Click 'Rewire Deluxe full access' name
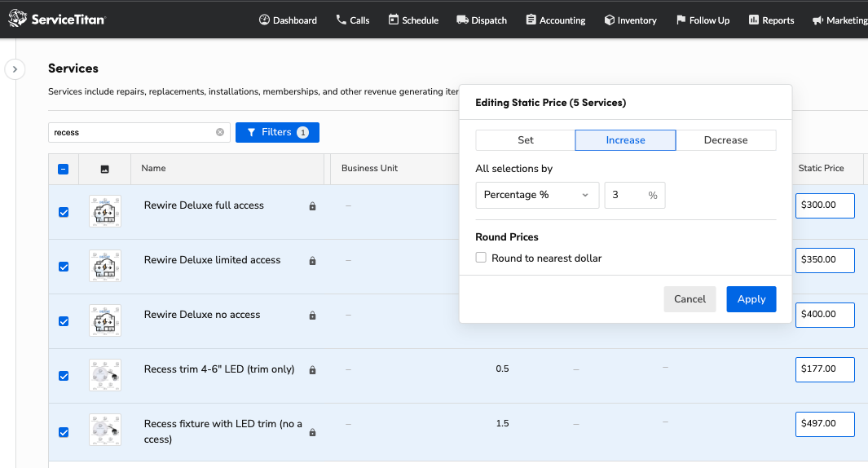The image size is (868, 468). click(204, 205)
